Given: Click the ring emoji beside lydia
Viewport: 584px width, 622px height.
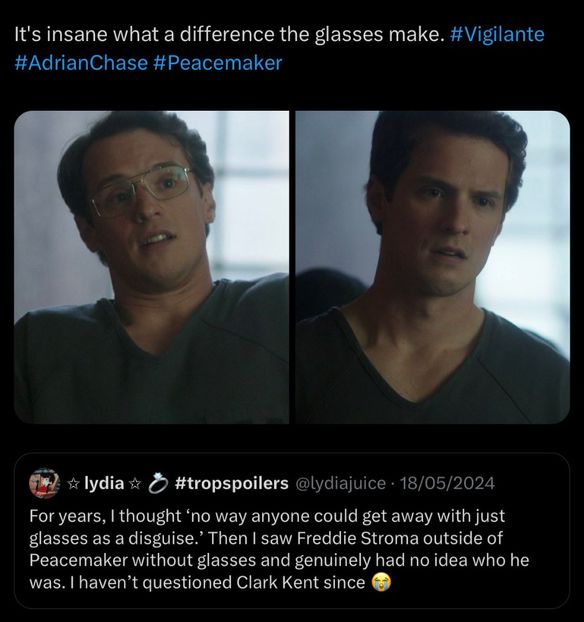Looking at the screenshot, I should (x=157, y=483).
